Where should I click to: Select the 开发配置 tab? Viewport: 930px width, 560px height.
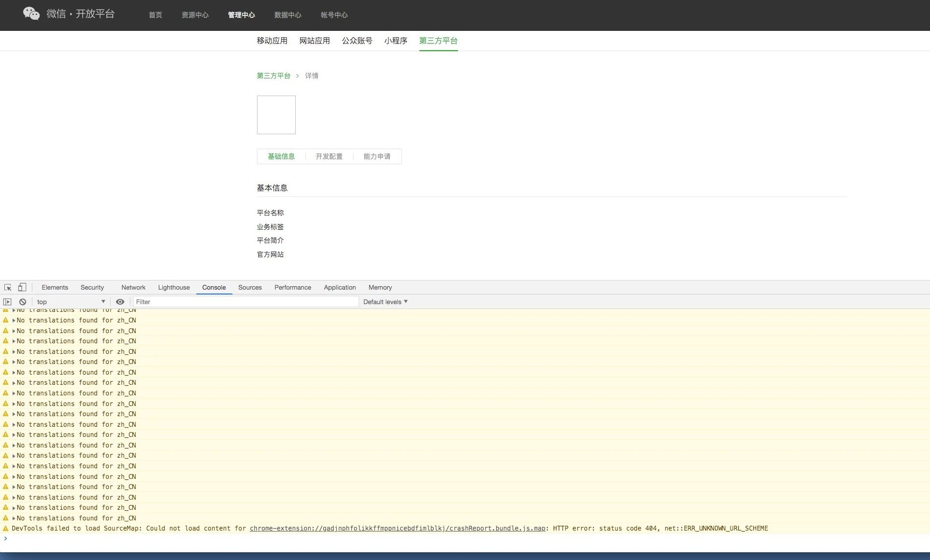tap(329, 156)
